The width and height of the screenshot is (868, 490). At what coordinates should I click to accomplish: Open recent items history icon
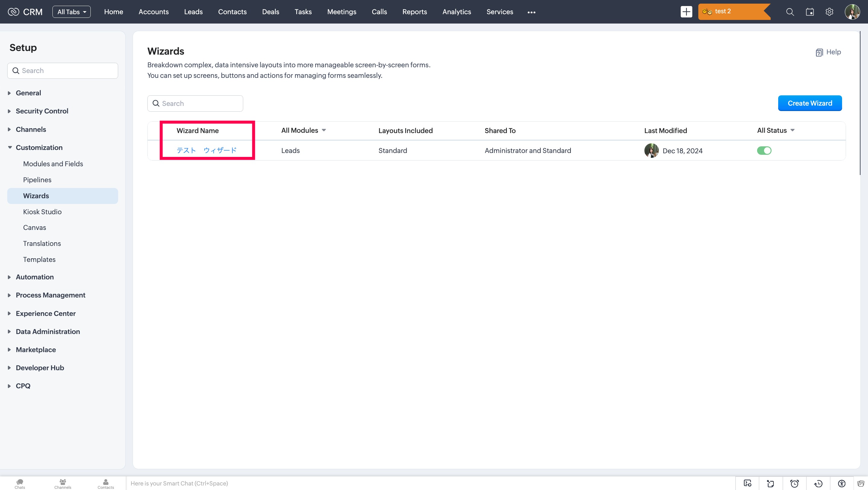point(818,483)
